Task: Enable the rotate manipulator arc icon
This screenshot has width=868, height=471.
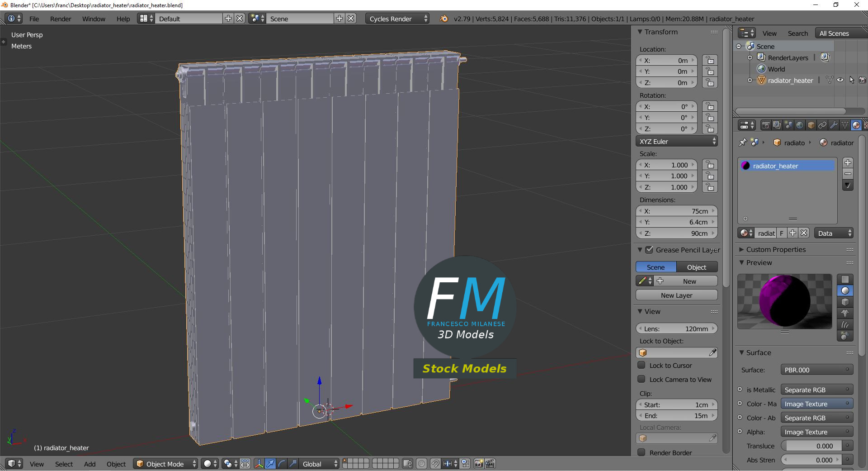Action: [282, 464]
